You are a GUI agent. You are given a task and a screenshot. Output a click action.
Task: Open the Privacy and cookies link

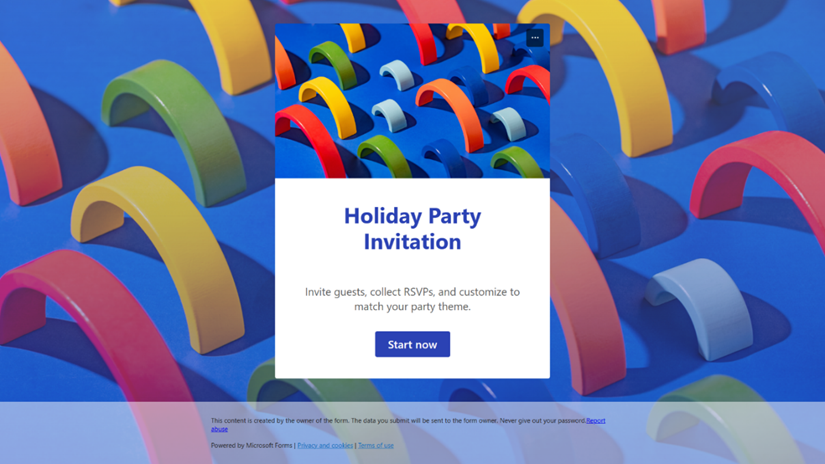pyautogui.click(x=325, y=446)
